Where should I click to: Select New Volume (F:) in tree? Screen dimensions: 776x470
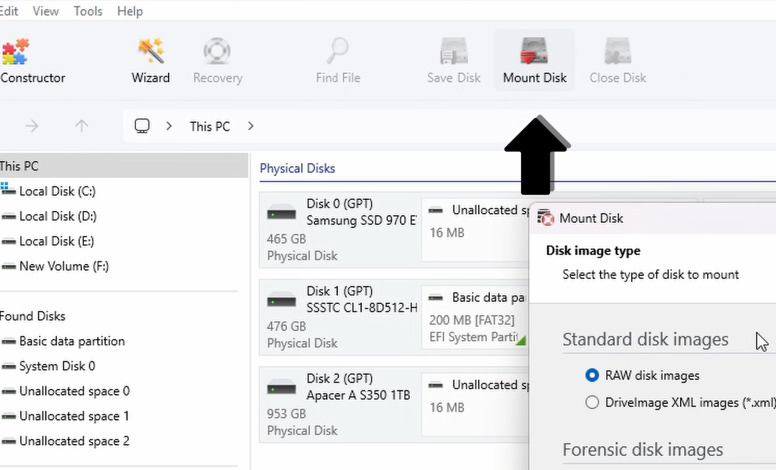[64, 266]
